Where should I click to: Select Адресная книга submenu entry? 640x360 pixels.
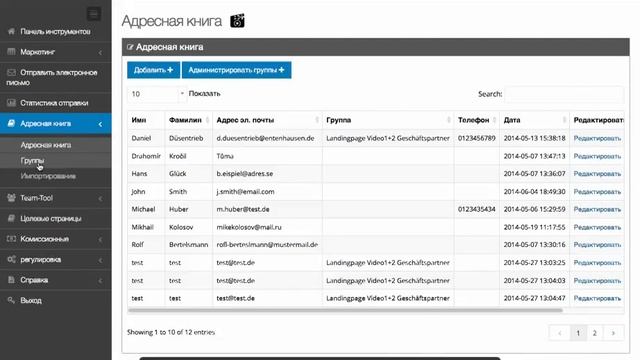pyautogui.click(x=46, y=145)
